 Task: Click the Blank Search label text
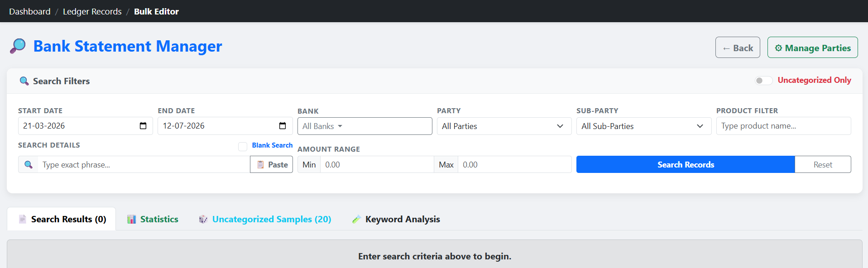point(272,145)
